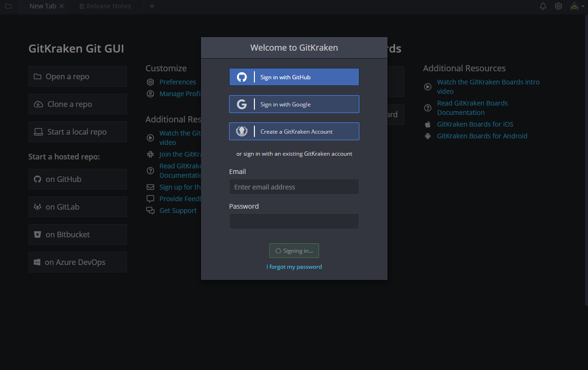
Task: Click the play icon beside Boards intro video
Action: point(428,87)
